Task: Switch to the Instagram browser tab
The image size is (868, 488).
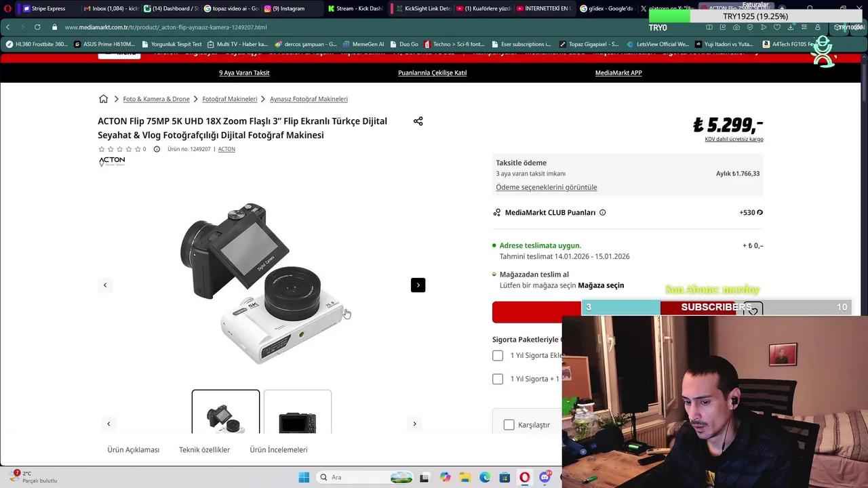Action: tap(288, 8)
